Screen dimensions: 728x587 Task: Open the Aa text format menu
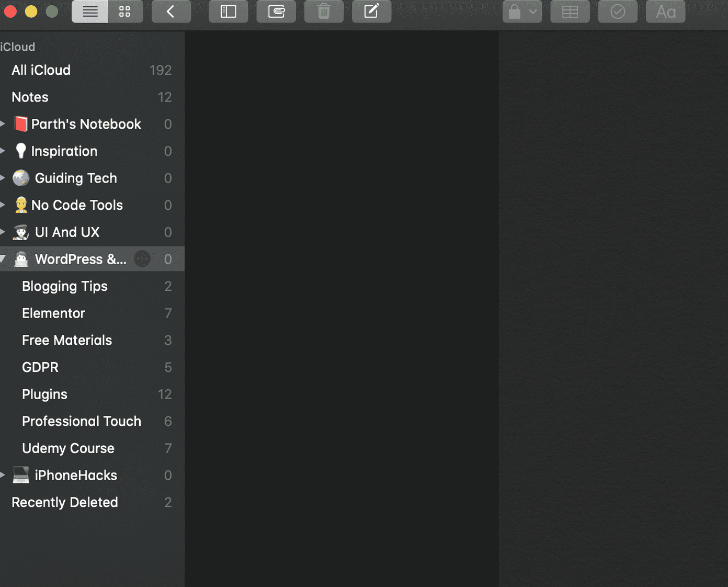[x=666, y=12]
